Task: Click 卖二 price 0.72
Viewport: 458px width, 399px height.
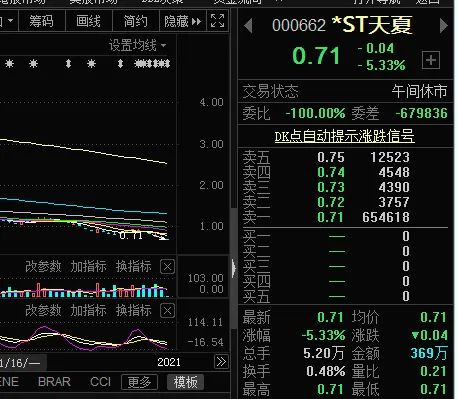Action: click(331, 202)
